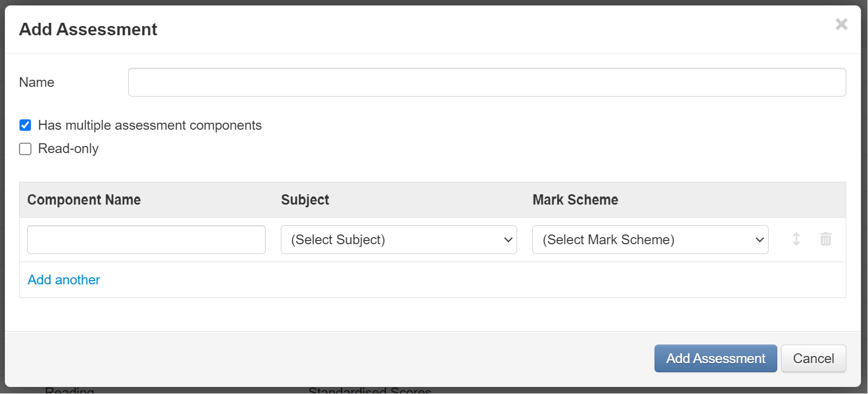Click inside the Name text field
Screen dimensions: 868x394
(487, 82)
